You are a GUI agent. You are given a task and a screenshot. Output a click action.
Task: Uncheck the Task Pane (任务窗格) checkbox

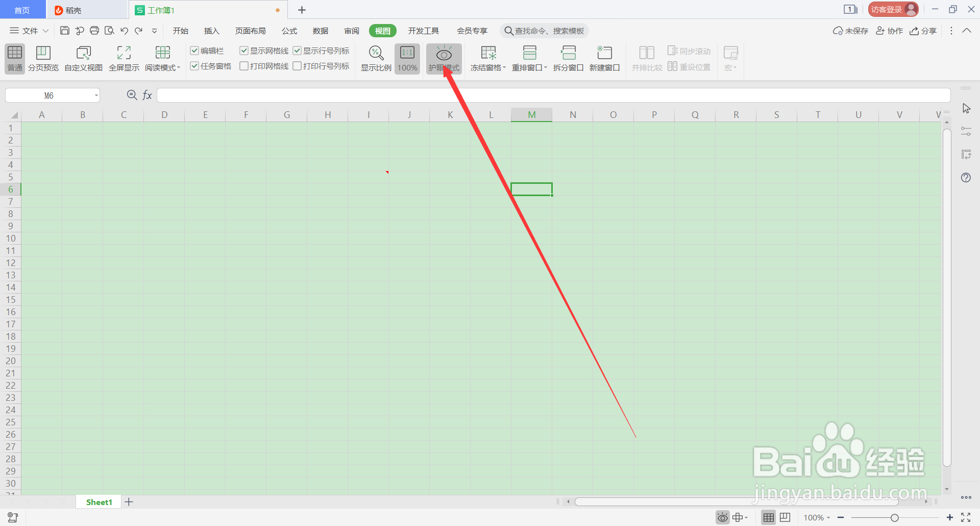point(194,66)
